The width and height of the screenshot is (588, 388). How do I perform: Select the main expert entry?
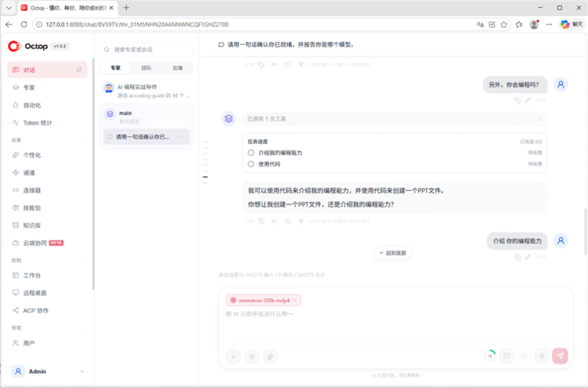pos(146,116)
